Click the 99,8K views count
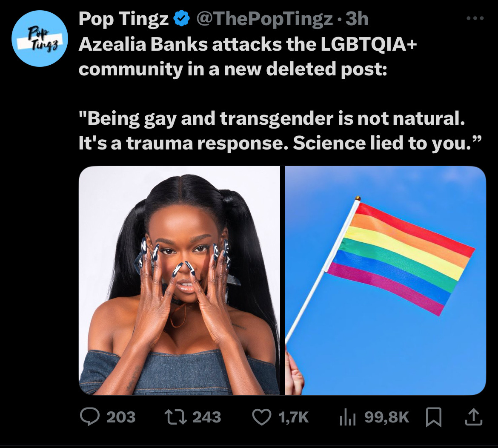The width and height of the screenshot is (498, 448). tap(387, 417)
